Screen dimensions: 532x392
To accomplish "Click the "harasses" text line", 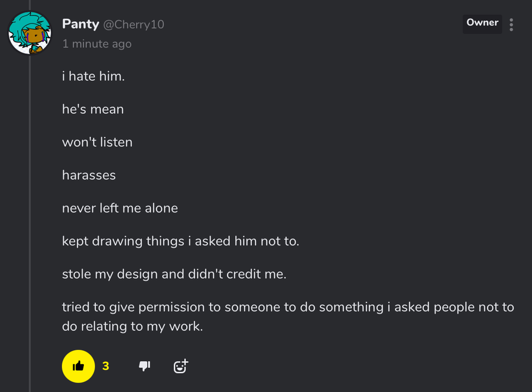I will (x=89, y=175).
